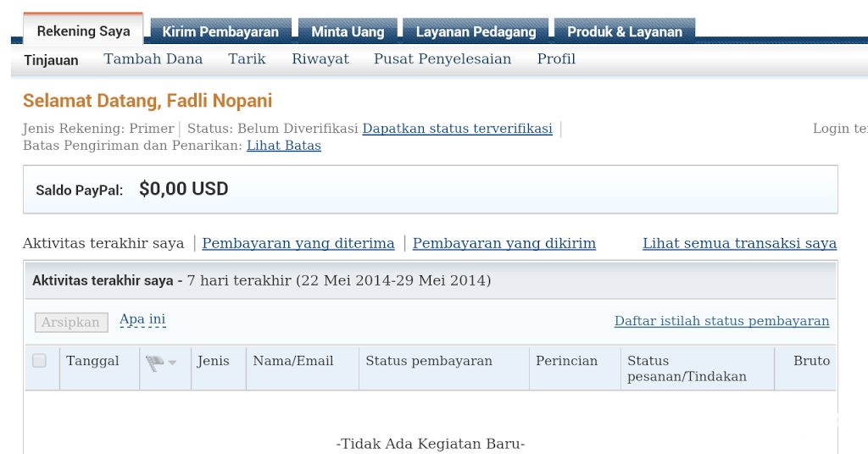Viewport: 868px width, 454px height.
Task: Open the flag column dropdown arrow
Action: [173, 363]
